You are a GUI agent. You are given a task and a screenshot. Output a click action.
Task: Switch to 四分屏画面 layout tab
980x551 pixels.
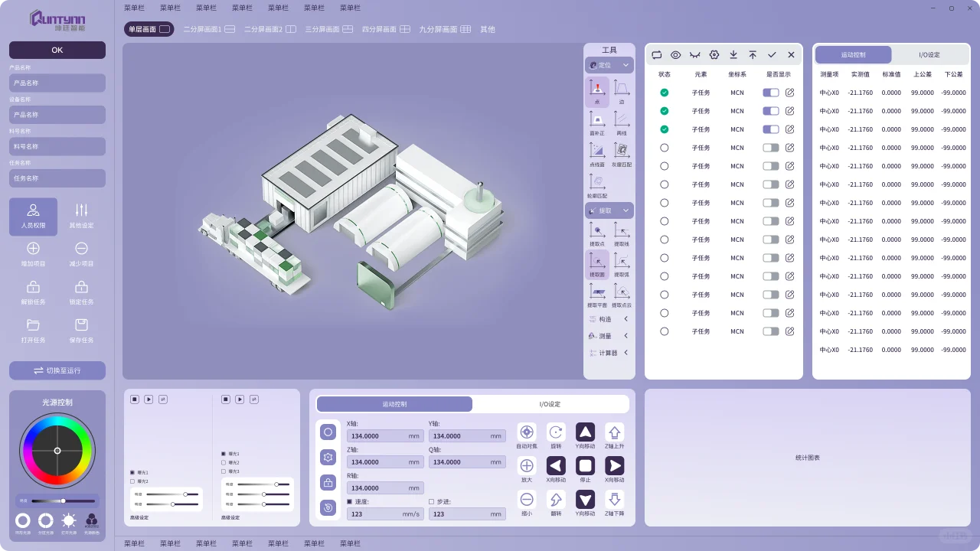[x=386, y=29]
